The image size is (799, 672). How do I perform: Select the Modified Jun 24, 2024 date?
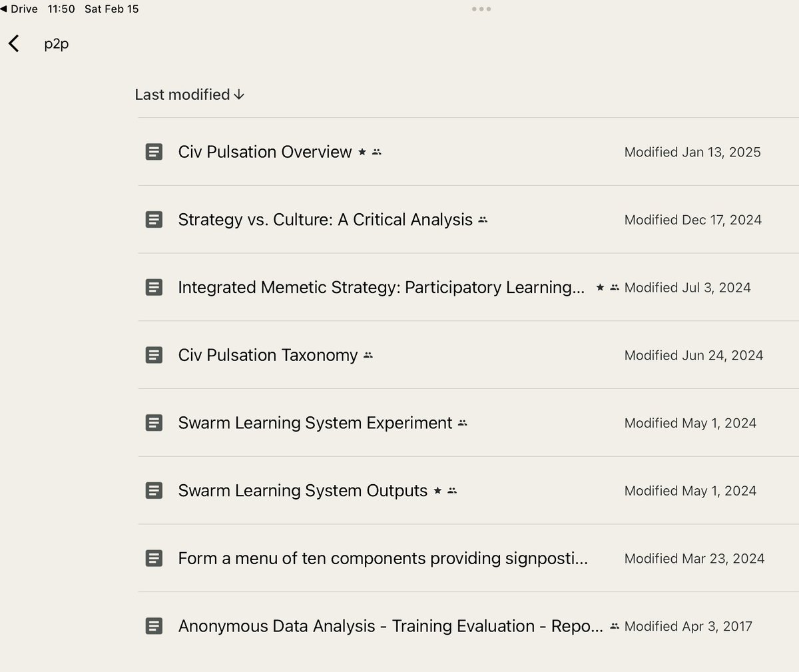click(694, 355)
